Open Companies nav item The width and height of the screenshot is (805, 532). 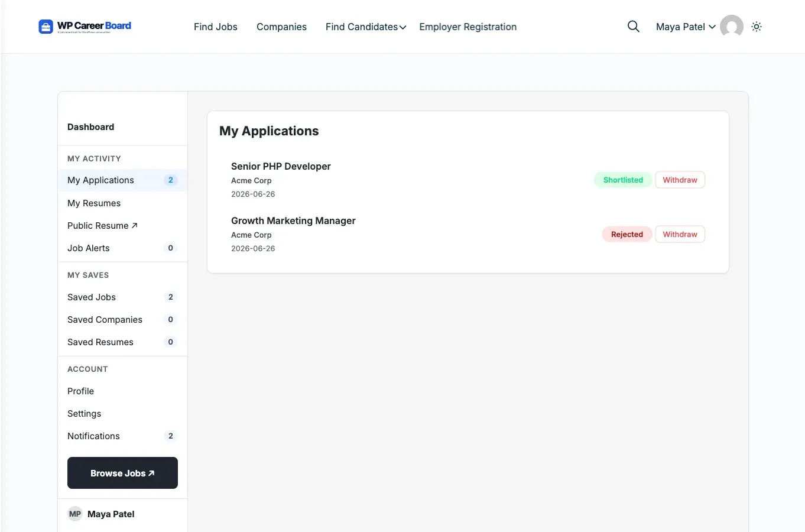tap(281, 27)
